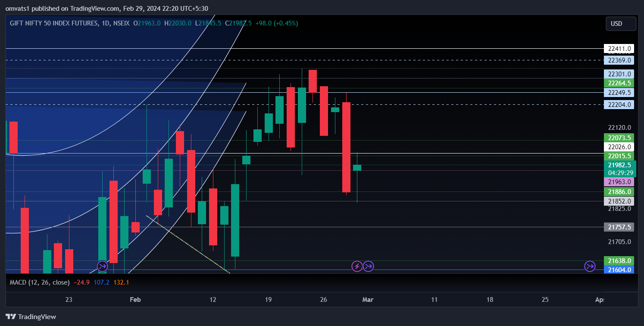Click the 12 date on time axis

[x=213, y=300]
